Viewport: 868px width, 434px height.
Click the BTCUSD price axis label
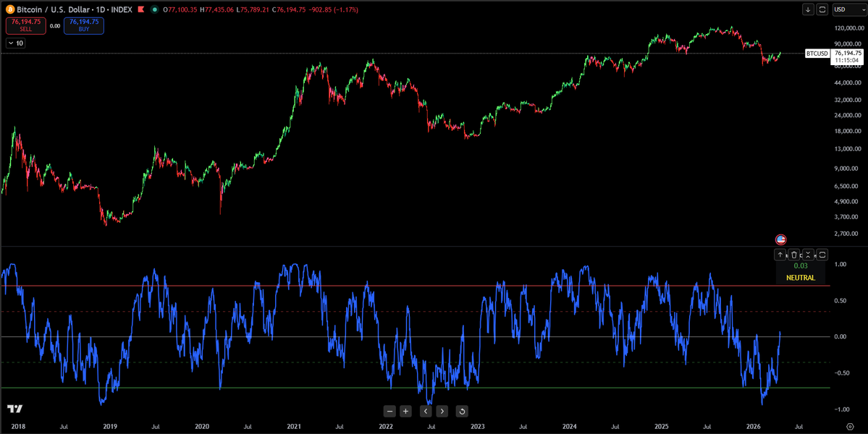817,53
